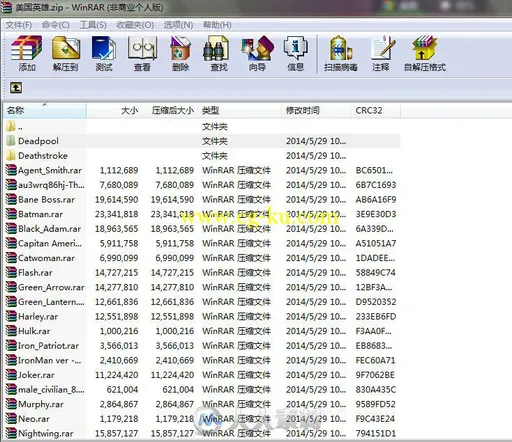Select Hulk.rar file
512x442 pixels.
point(203,331)
